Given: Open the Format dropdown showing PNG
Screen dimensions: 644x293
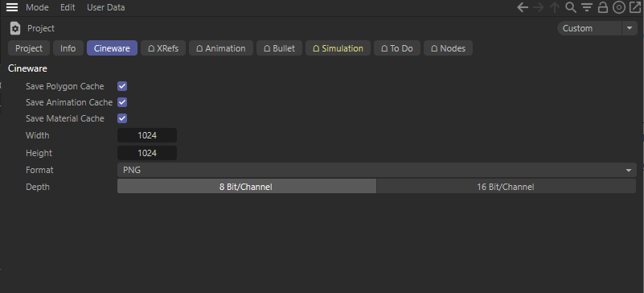Looking at the screenshot, I should pyautogui.click(x=376, y=170).
